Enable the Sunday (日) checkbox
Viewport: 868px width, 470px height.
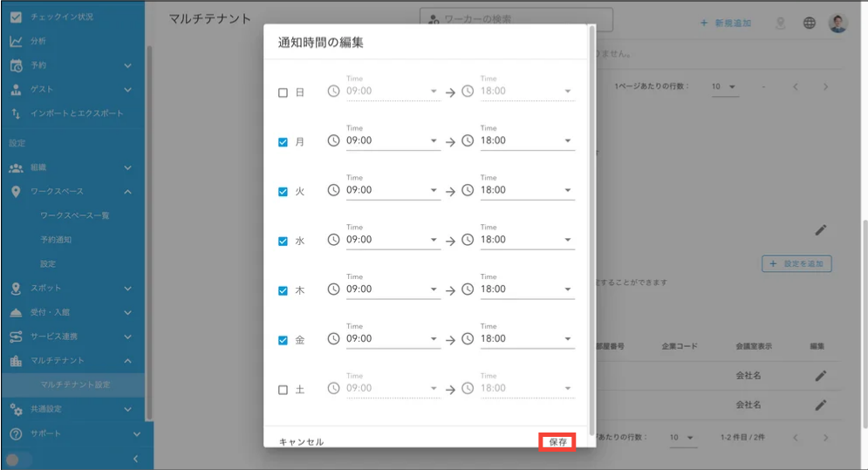[283, 92]
